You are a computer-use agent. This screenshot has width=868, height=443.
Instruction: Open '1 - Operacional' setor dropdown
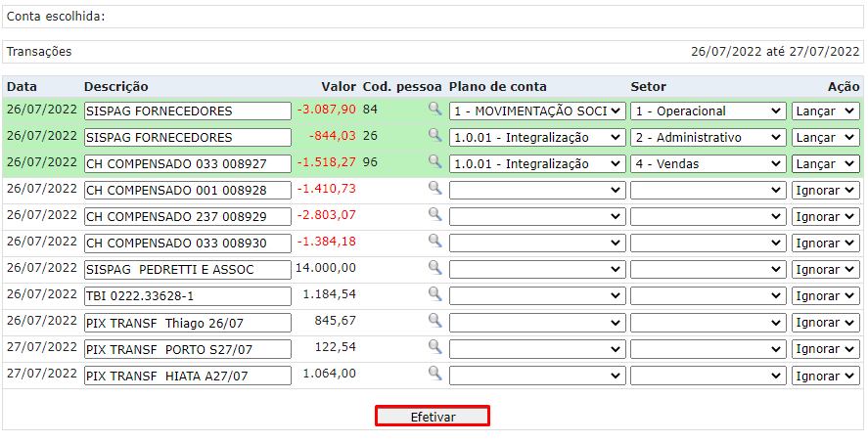click(708, 111)
